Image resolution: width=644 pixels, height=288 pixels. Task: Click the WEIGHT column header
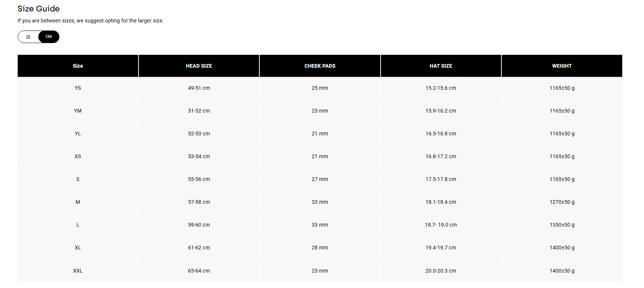(562, 66)
